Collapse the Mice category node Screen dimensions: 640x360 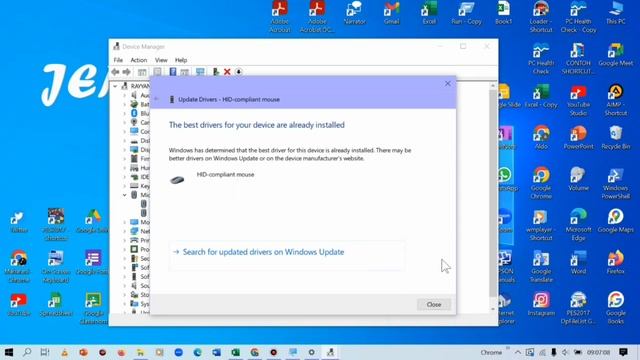(x=125, y=195)
